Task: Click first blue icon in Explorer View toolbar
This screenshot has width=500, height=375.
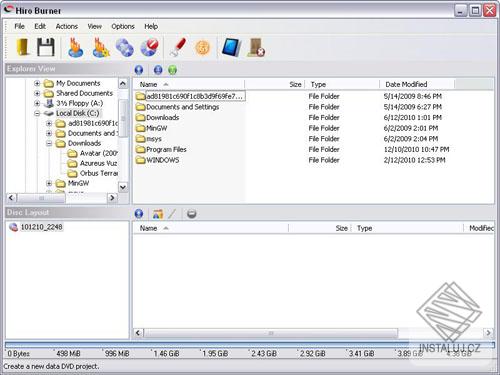Action: pyautogui.click(x=139, y=70)
